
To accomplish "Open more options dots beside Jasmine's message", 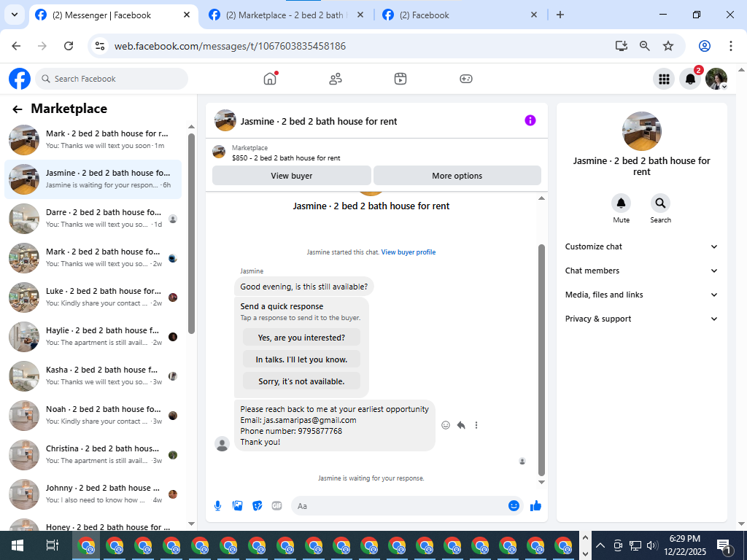I will pyautogui.click(x=476, y=425).
